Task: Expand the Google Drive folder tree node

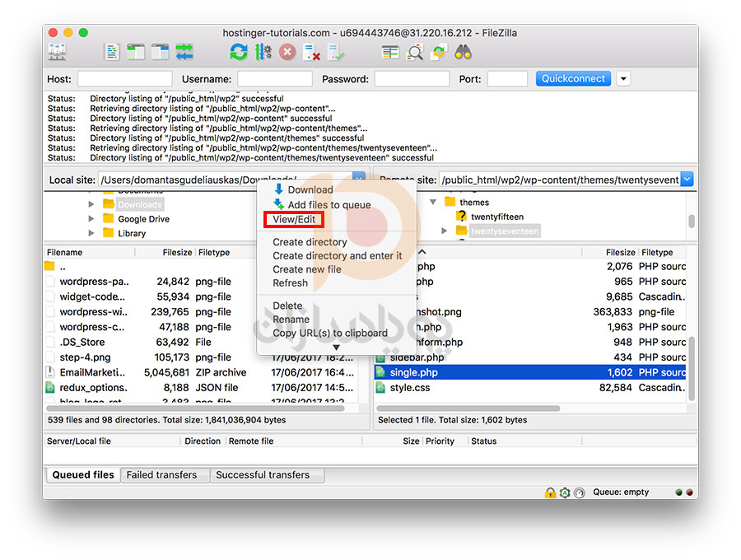Action: (91, 219)
